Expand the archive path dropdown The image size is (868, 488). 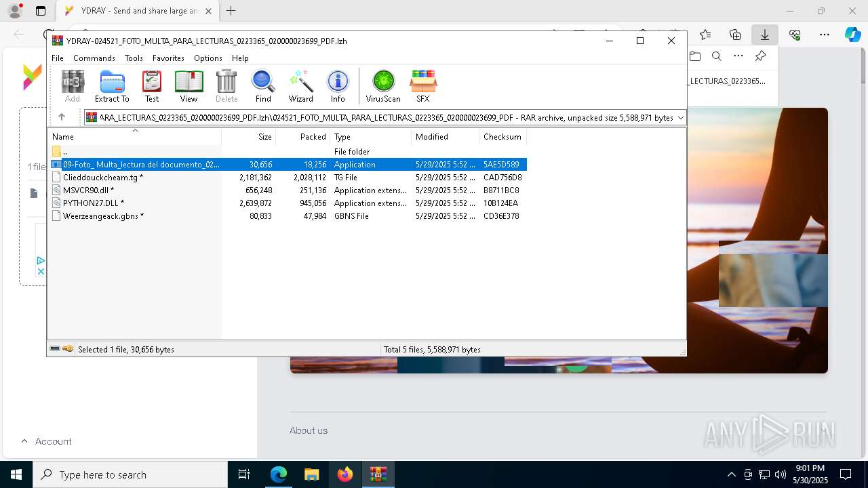[681, 117]
